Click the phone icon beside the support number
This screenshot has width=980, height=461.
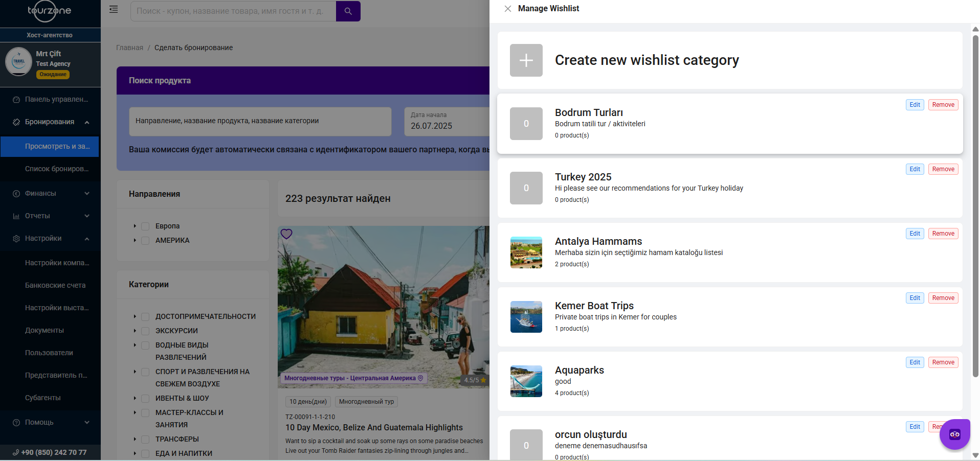click(x=16, y=452)
